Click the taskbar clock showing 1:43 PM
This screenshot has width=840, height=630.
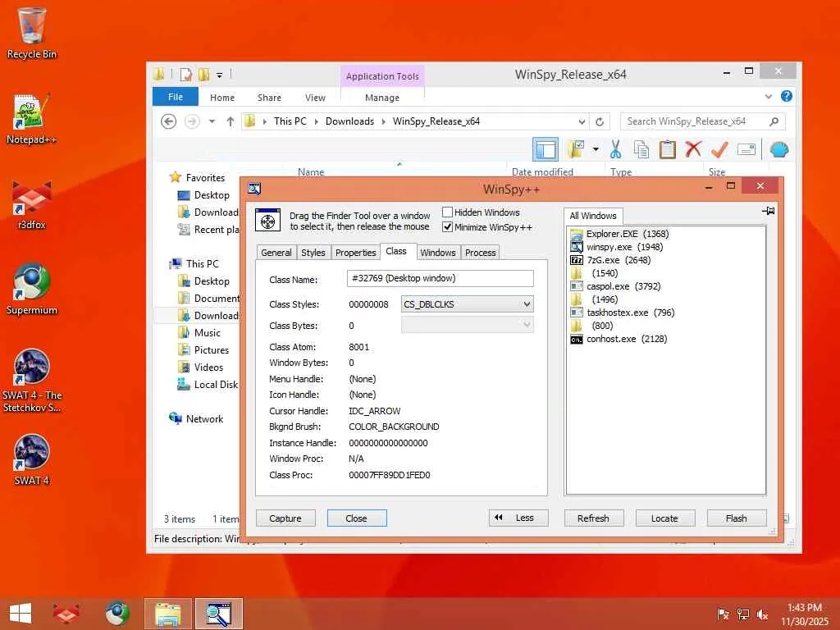[x=804, y=614]
